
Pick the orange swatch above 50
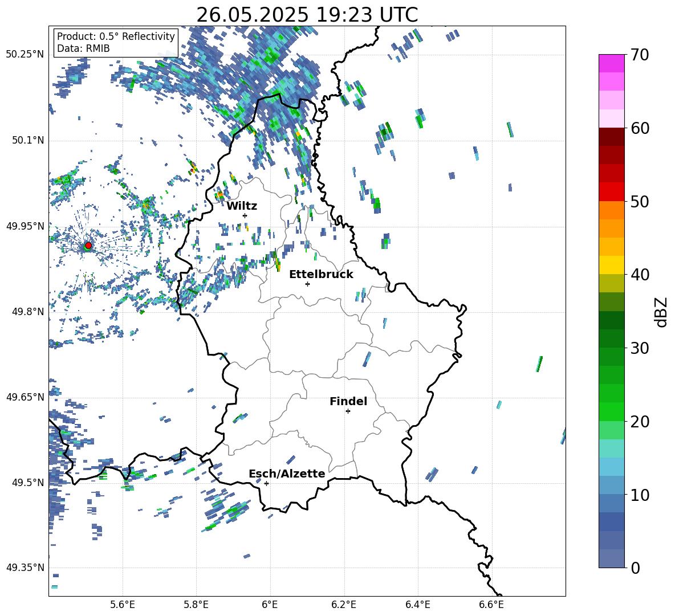(612, 210)
